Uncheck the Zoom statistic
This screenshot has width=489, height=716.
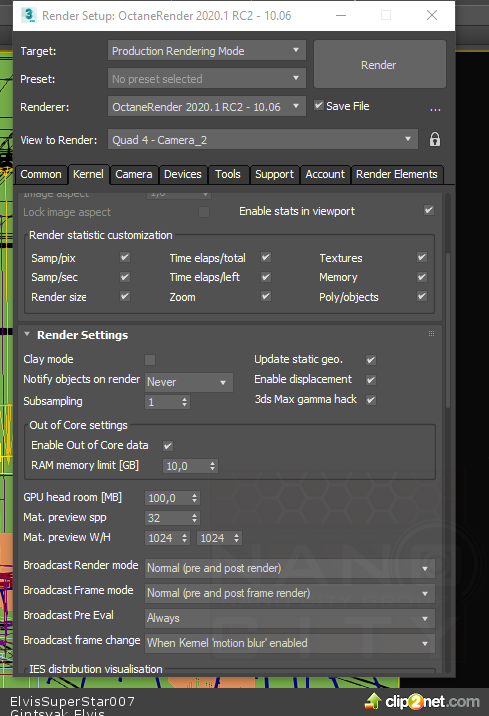tap(266, 296)
